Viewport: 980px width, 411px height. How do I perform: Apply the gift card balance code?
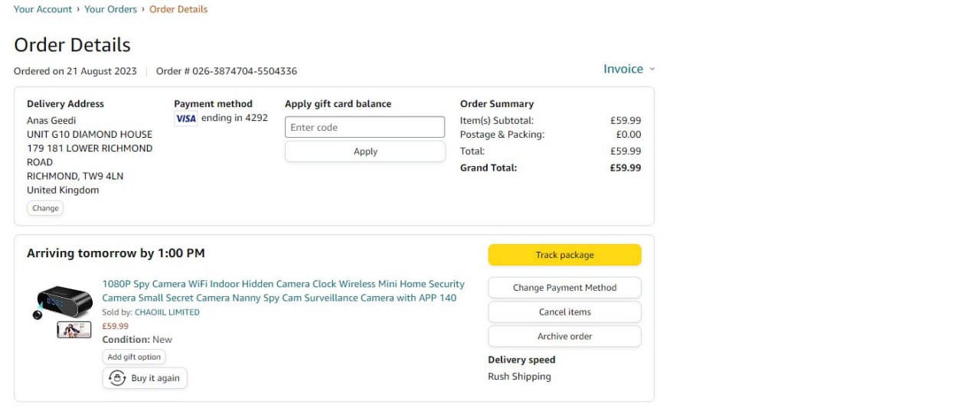[x=364, y=152]
